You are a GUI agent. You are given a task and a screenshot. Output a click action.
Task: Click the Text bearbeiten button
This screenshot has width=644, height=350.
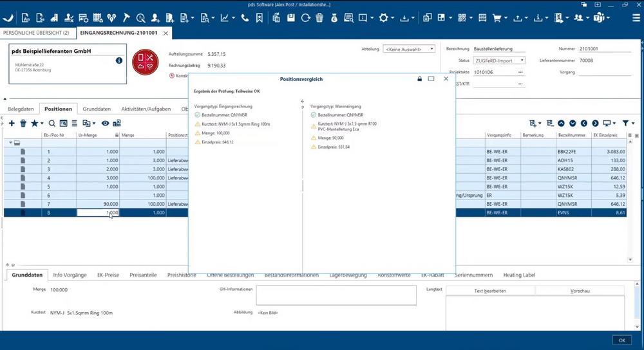click(x=490, y=291)
